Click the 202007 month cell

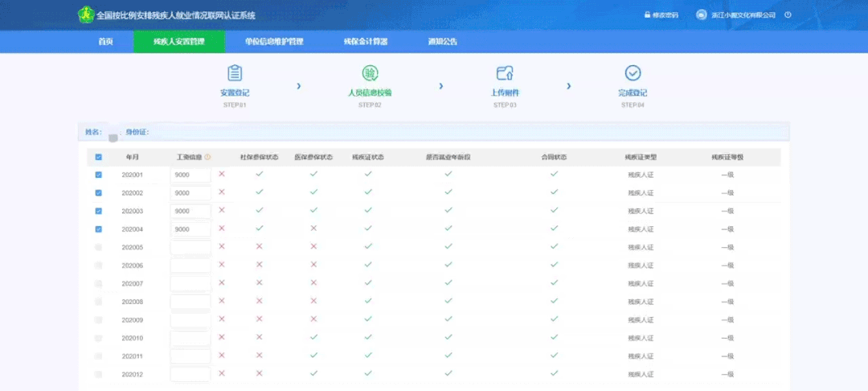point(133,283)
